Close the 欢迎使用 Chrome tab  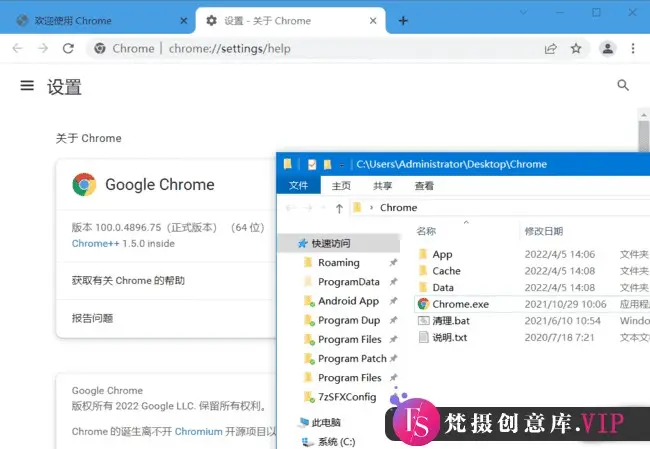click(x=184, y=21)
